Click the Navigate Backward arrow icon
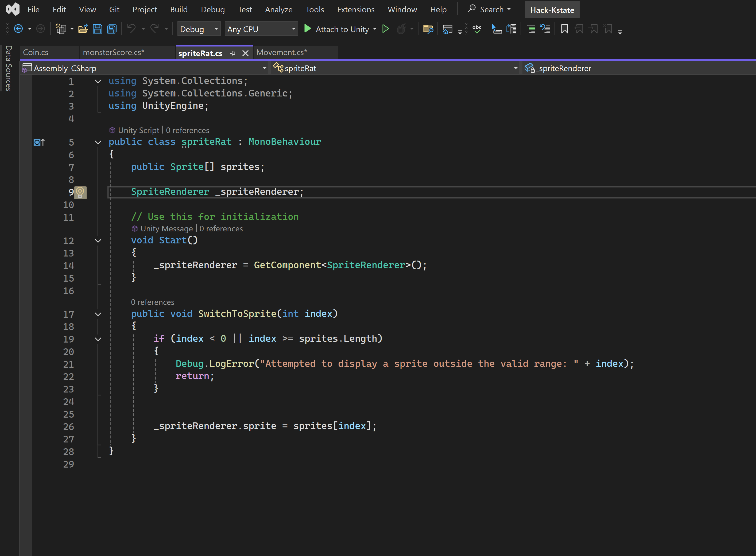Screen dimensions: 756x556 point(18,29)
